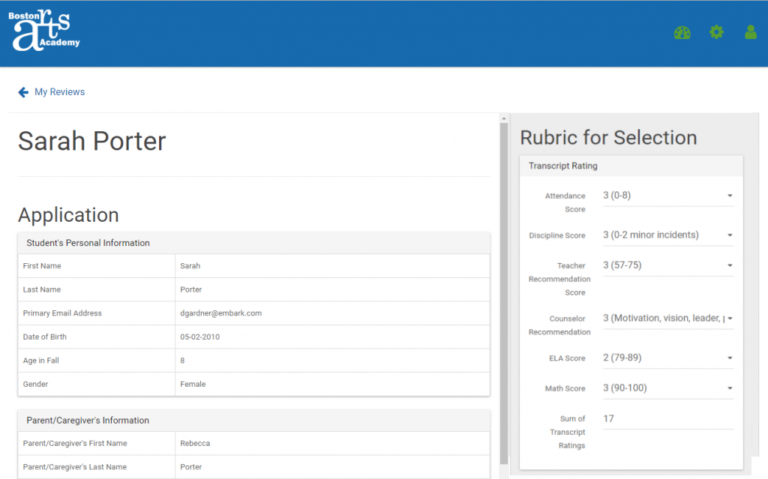Click the user profile icon
Viewport: 768px width, 479px height.
click(750, 32)
